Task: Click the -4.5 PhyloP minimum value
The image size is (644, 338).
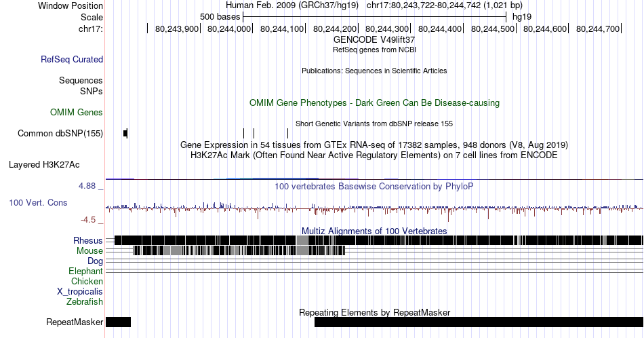Action: point(88,220)
